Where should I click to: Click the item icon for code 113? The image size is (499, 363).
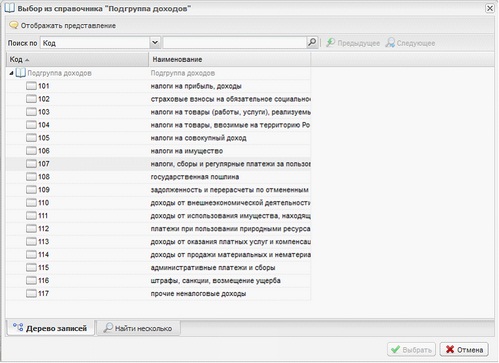[x=31, y=241]
